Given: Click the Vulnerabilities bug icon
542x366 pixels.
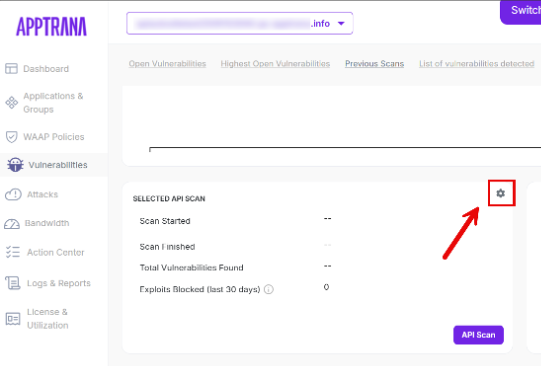Looking at the screenshot, I should pyautogui.click(x=16, y=165).
